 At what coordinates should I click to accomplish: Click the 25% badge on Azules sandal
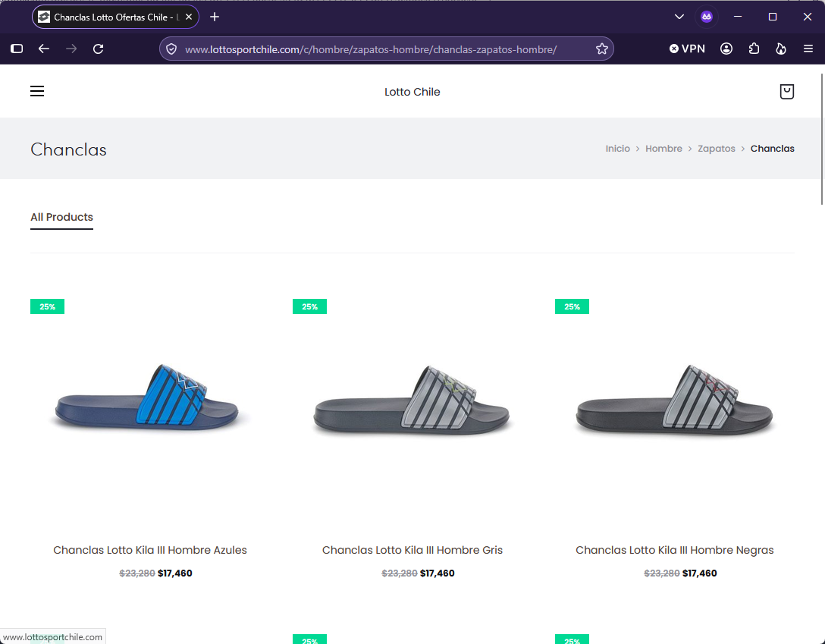[47, 306]
